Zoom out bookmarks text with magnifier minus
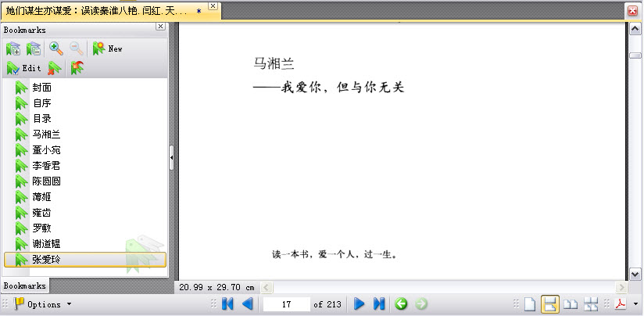The image size is (644, 316). [77, 48]
